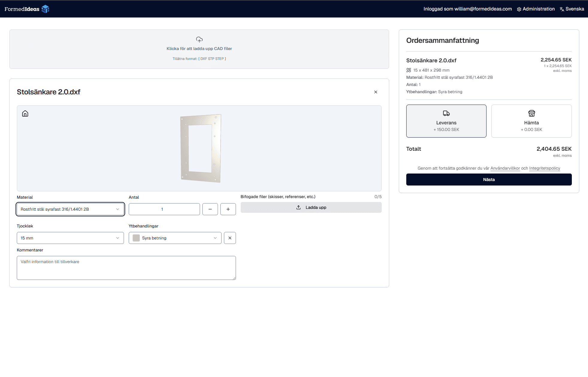The width and height of the screenshot is (588, 377).
Task: Click the FormedIdeas cube logo
Action: pos(45,9)
